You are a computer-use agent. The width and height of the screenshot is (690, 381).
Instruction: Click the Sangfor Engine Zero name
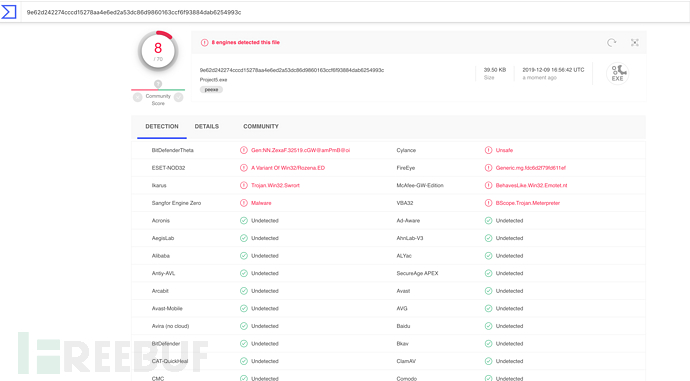tap(176, 203)
